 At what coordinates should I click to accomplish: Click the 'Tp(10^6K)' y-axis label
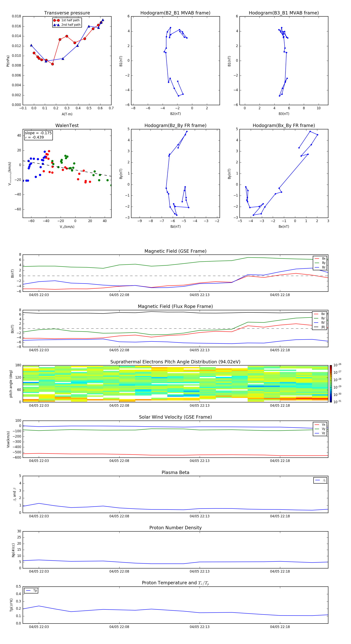(x=11, y=605)
